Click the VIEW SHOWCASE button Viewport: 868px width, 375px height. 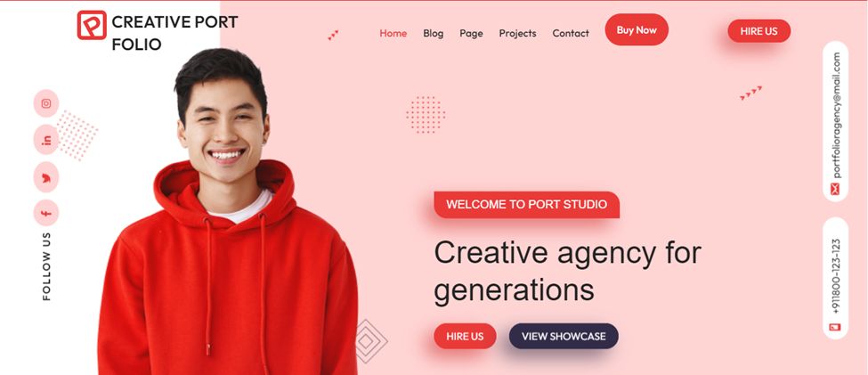coord(564,336)
